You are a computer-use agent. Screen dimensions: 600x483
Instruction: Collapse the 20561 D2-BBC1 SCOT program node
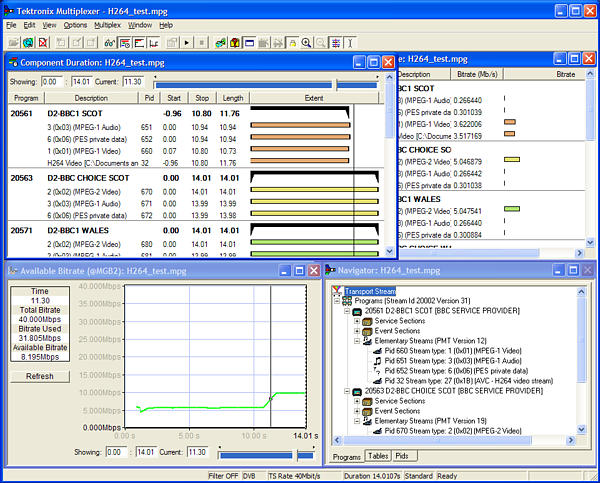click(x=347, y=311)
